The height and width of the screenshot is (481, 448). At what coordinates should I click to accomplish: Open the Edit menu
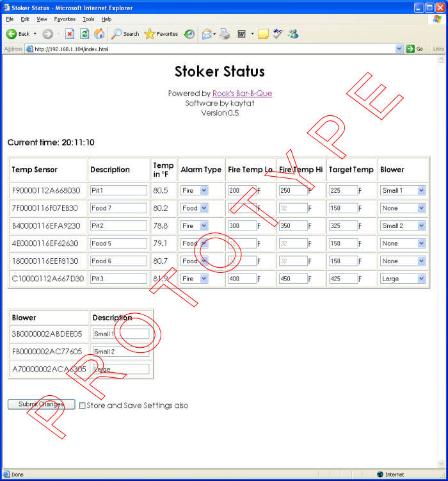[25, 19]
